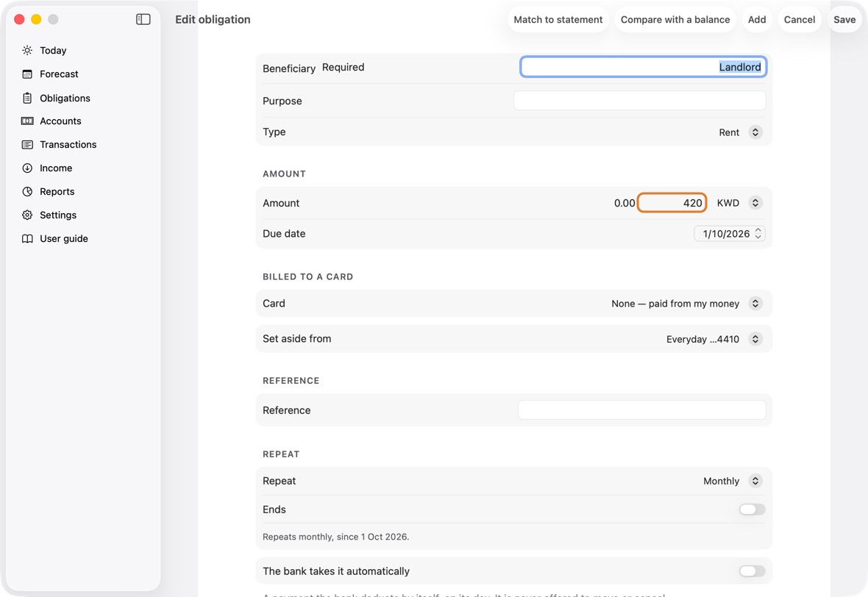Click Match to statement button
This screenshot has width=868, height=597.
point(558,19)
